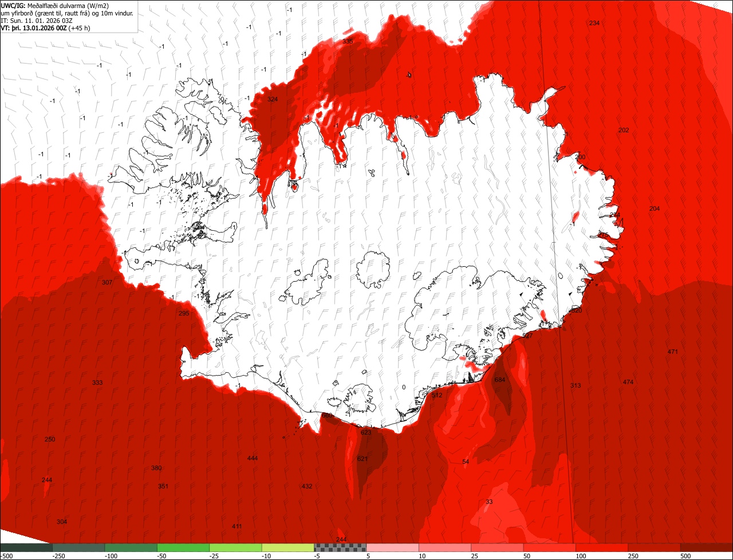The image size is (733, 560).
Task: Select the 324 flux value
Action: 273,100
